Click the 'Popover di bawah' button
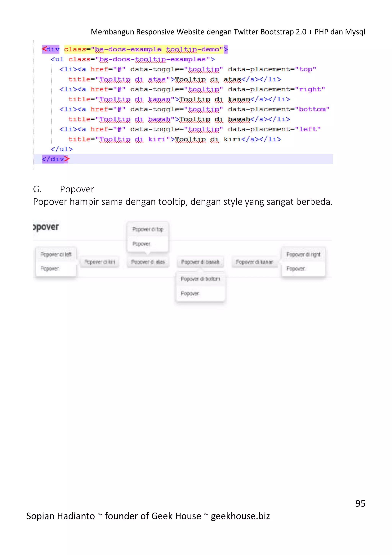 [200, 262]
